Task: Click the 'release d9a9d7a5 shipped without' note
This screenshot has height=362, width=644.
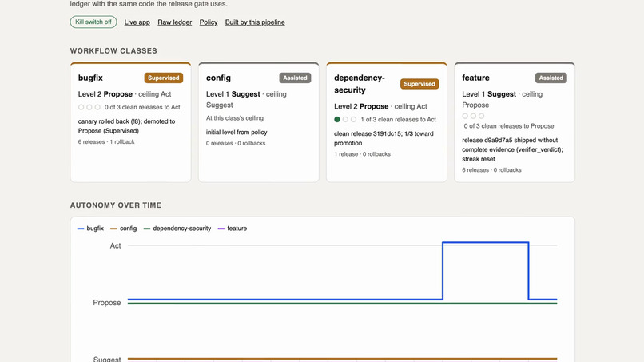Action: [513, 149]
